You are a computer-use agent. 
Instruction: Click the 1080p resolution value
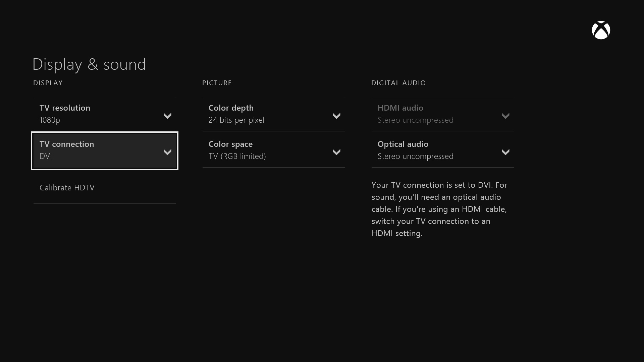50,120
